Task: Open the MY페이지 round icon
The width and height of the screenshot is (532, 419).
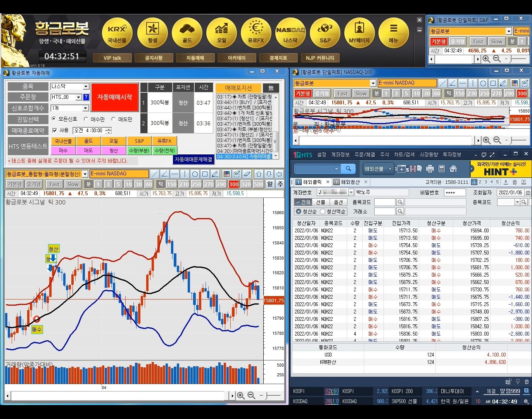Action: pyautogui.click(x=359, y=33)
